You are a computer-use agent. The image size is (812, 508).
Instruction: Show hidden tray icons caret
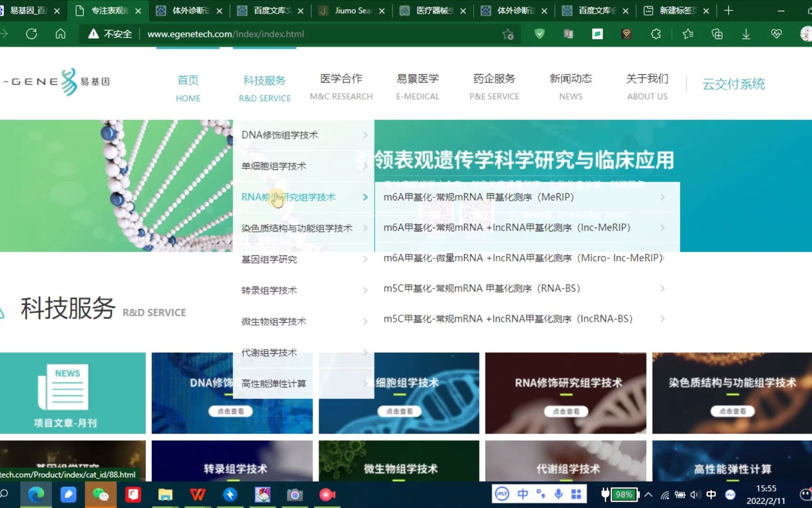pos(648,494)
